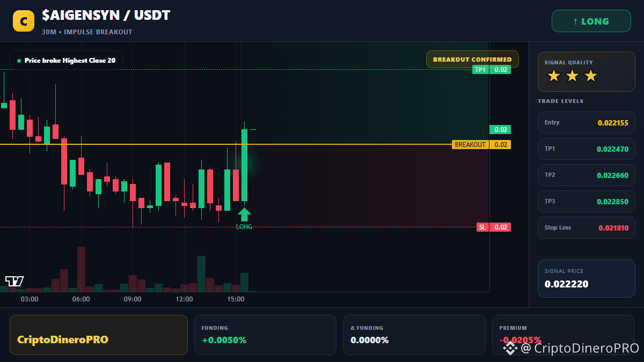The height and width of the screenshot is (362, 644).
Task: Click the Signal Price 0.022220 card
Action: (586, 278)
